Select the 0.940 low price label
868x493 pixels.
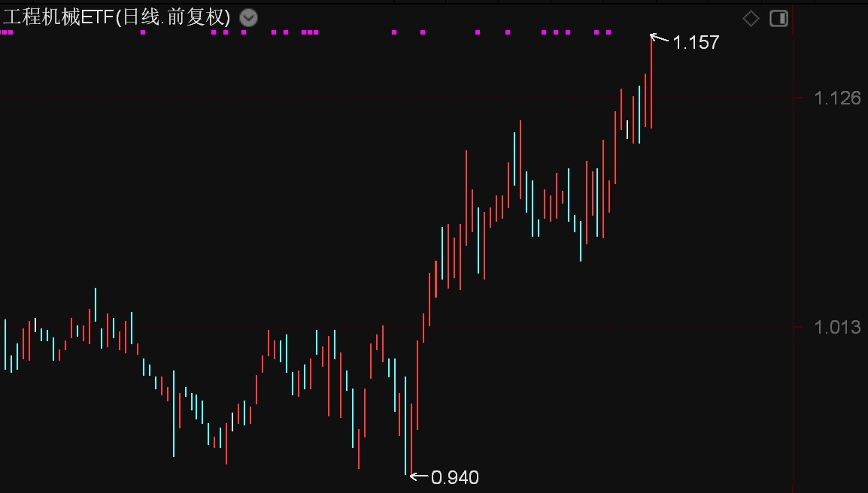click(x=454, y=477)
